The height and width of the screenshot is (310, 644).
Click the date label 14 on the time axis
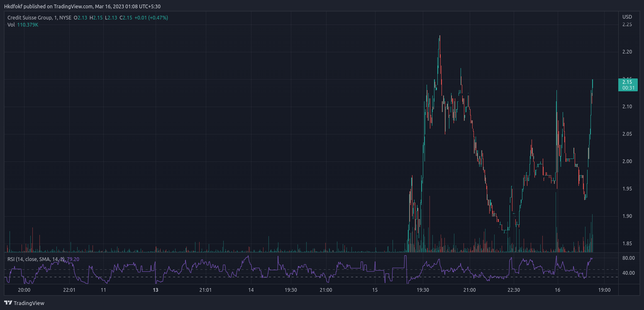tap(251, 290)
